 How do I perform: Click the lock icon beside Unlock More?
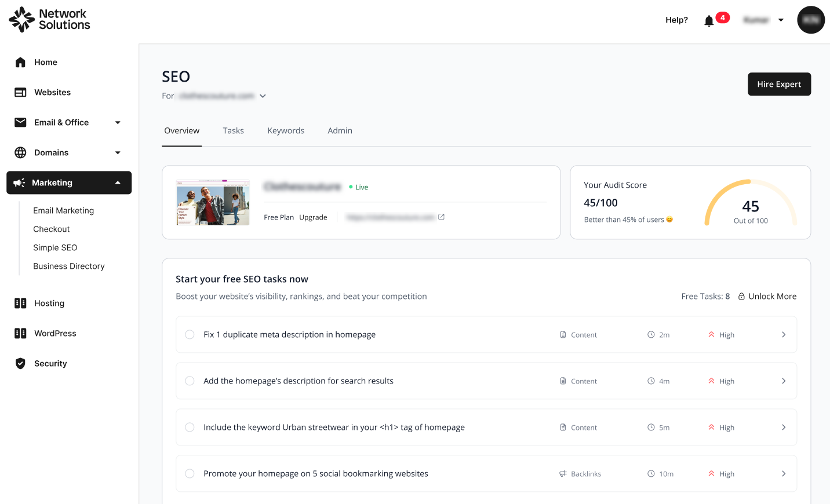point(741,296)
